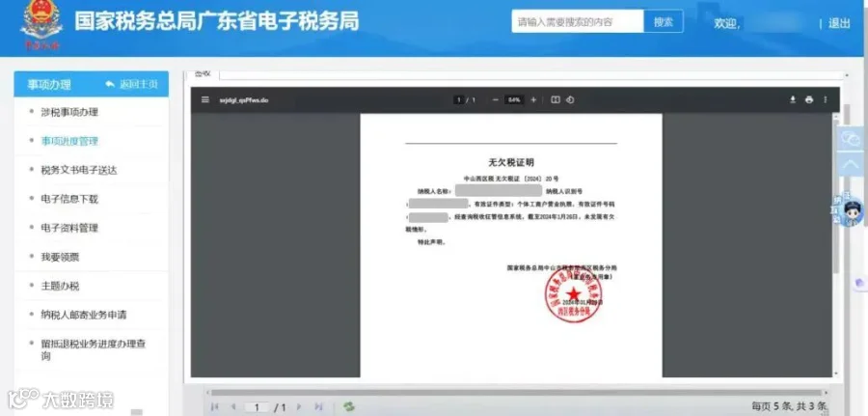Click the 返回主页 back arrow icon
Viewport: 868px width, 416px height.
110,84
